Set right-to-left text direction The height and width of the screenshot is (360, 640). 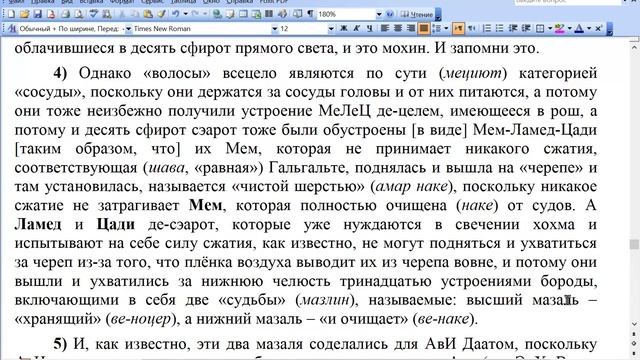(471, 28)
